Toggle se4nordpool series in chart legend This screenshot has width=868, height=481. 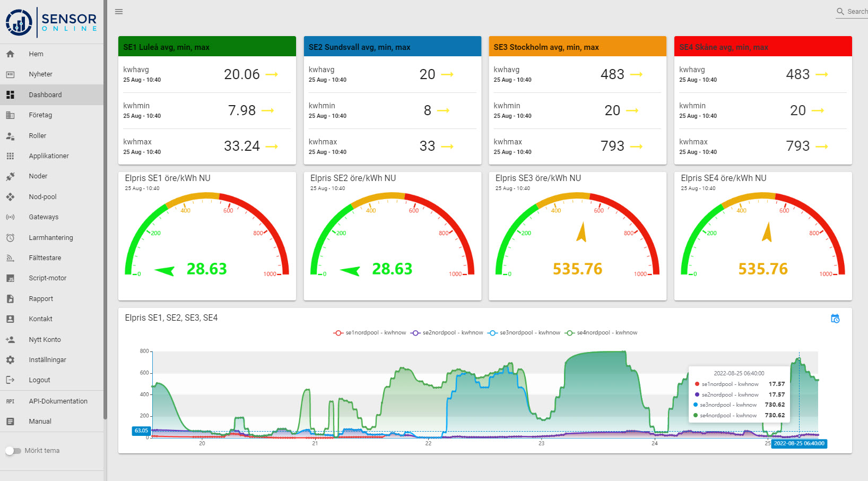pos(601,333)
